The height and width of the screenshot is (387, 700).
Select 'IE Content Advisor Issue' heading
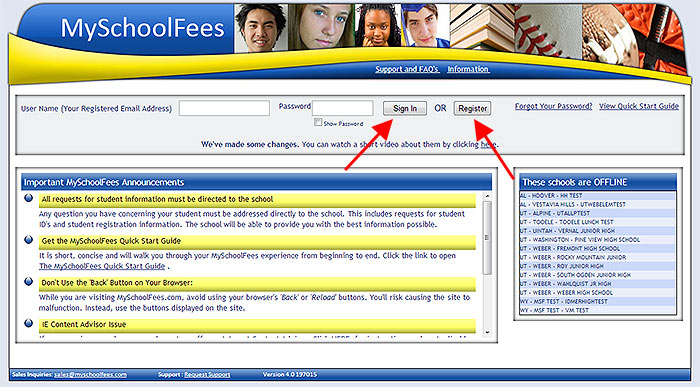pos(257,325)
